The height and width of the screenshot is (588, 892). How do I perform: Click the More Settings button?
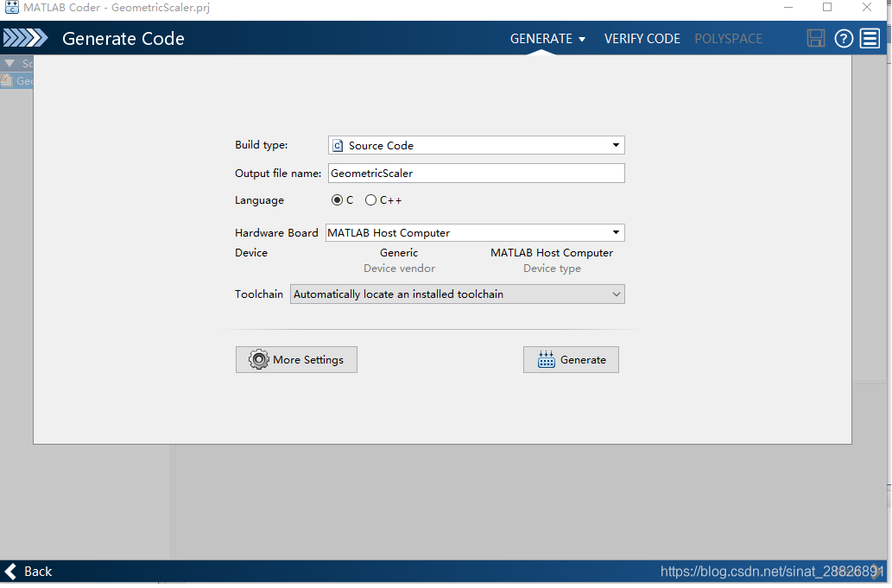pyautogui.click(x=296, y=360)
